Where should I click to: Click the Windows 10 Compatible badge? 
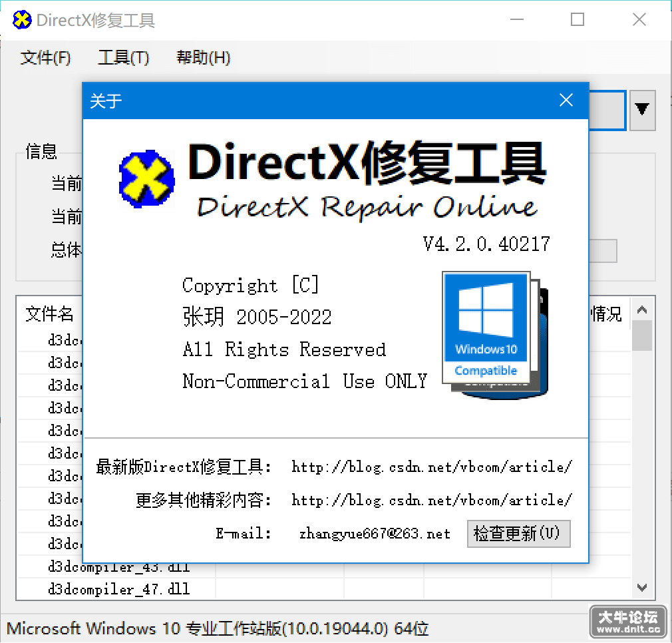point(495,335)
